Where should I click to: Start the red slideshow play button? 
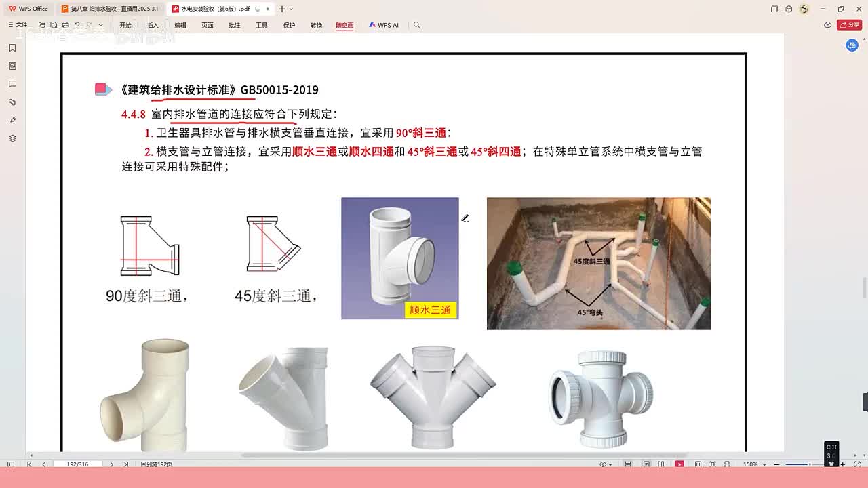pyautogui.click(x=679, y=464)
